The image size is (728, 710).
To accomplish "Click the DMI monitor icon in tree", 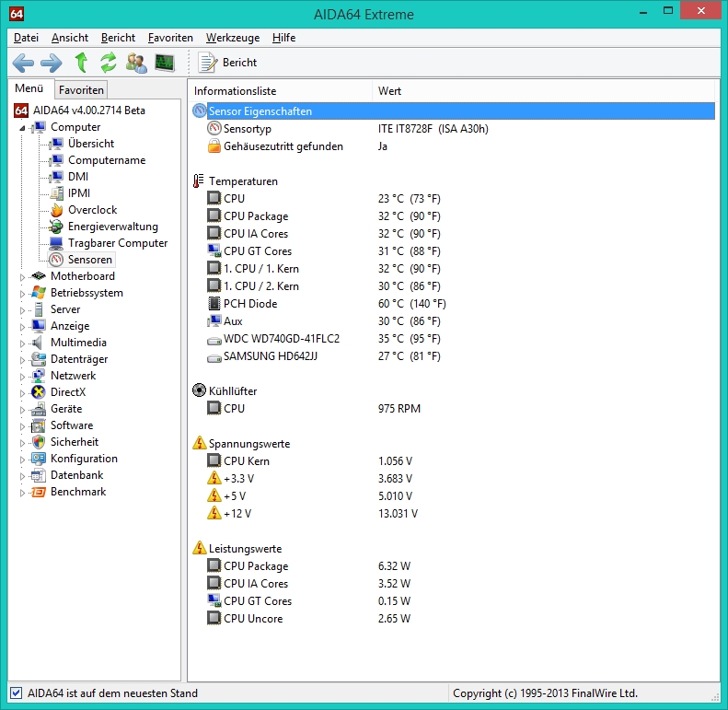I will point(57,177).
